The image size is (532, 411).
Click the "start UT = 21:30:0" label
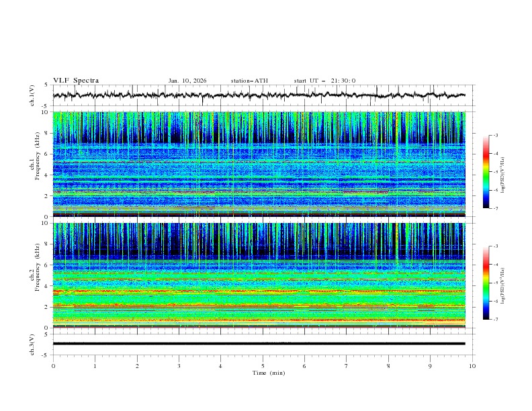324,81
